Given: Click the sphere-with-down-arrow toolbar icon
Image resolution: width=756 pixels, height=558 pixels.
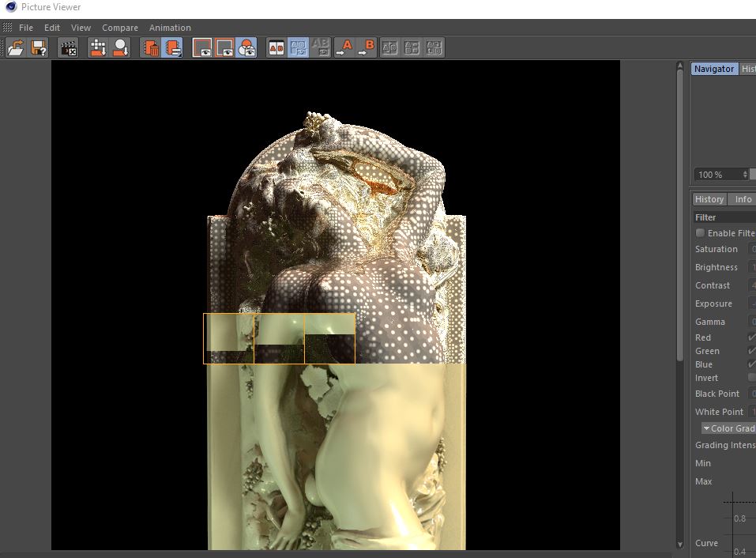Looking at the screenshot, I should [121, 47].
